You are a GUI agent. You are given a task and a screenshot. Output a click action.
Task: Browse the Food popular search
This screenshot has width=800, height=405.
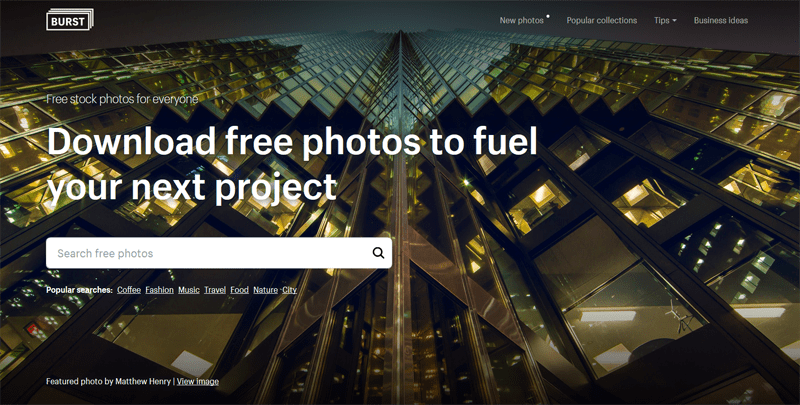(x=239, y=290)
